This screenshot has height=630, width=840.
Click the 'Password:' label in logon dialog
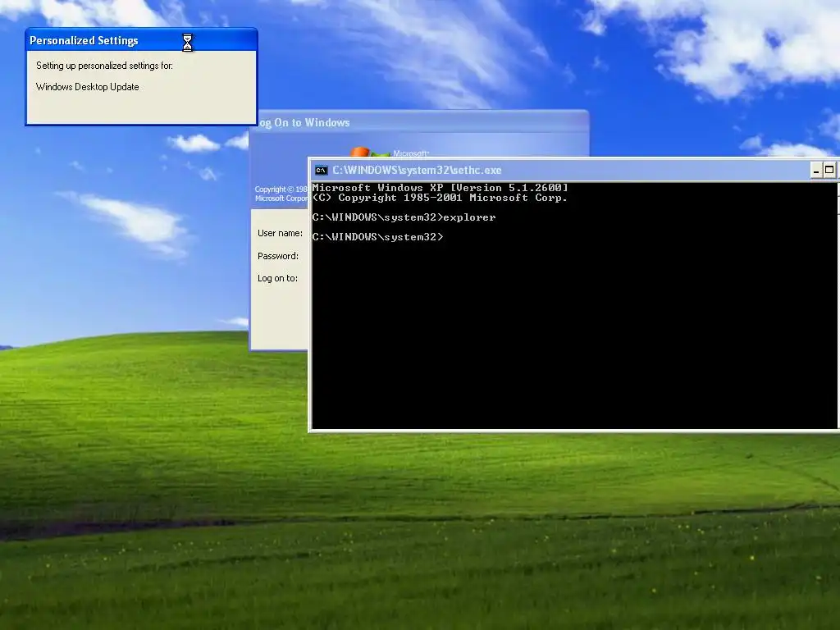278,256
